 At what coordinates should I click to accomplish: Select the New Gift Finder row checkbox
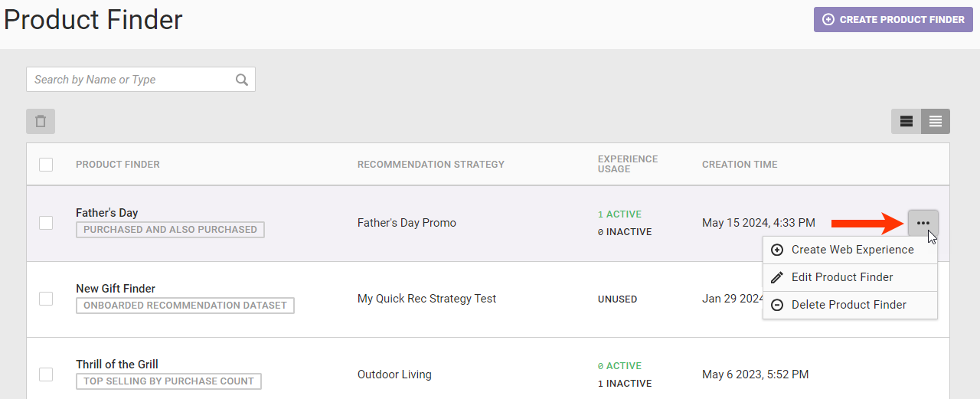tap(46, 299)
